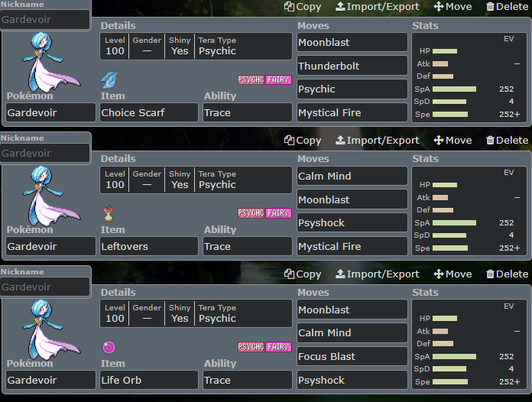Click the Pokémon name field of the Life Orb set
This screenshot has width=532, height=402.
click(x=50, y=380)
